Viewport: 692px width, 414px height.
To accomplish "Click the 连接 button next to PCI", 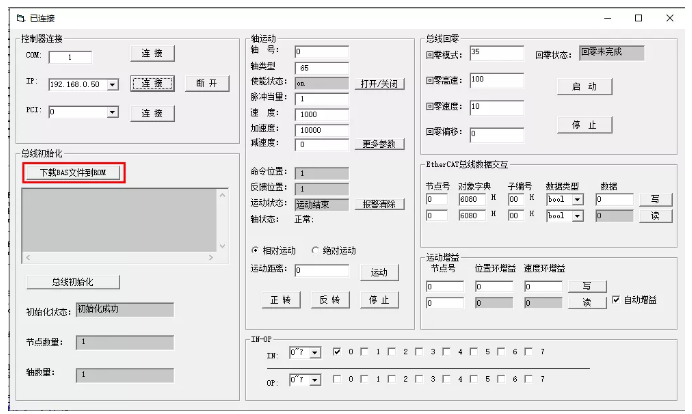I will click(x=152, y=113).
